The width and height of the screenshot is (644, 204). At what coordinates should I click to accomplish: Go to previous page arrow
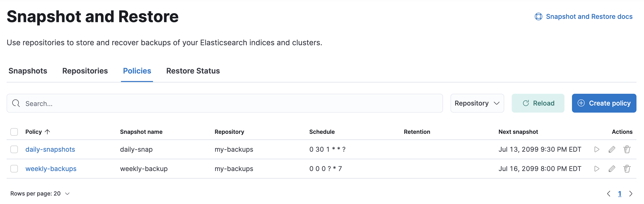coord(609,194)
